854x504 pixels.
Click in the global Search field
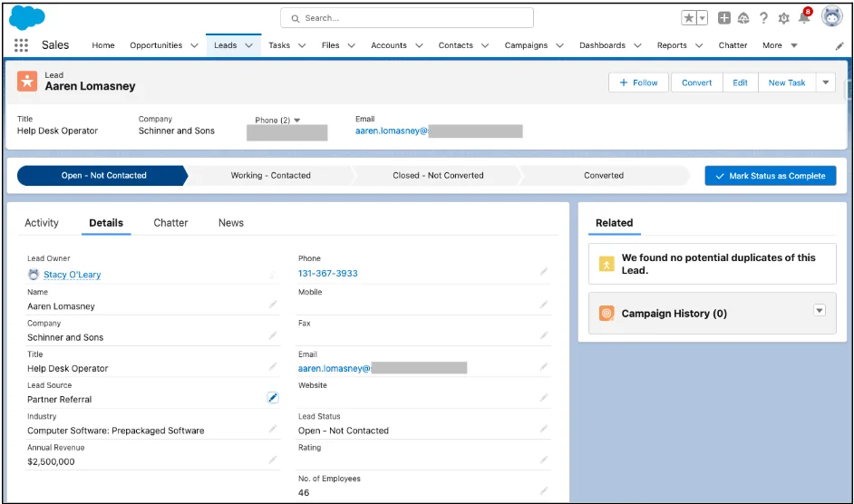pos(407,18)
